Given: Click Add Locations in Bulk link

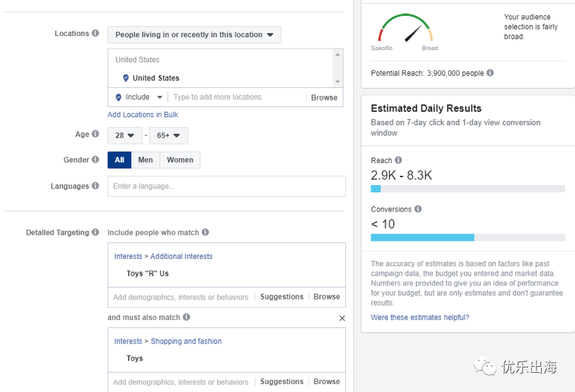Looking at the screenshot, I should (x=143, y=114).
